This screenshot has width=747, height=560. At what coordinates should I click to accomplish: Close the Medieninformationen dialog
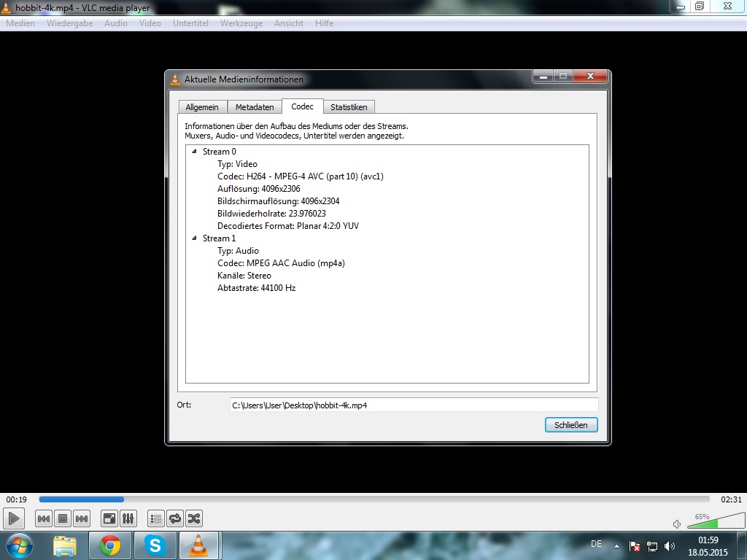[x=590, y=76]
